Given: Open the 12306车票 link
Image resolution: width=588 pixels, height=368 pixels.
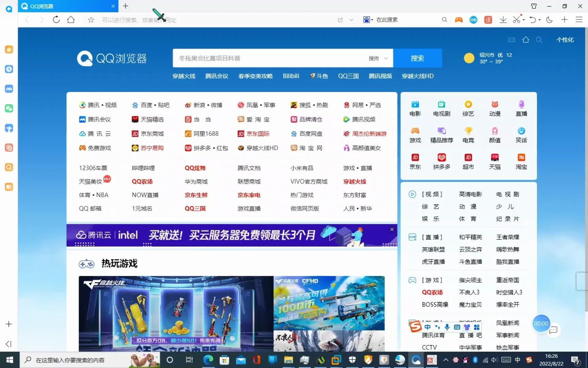Looking at the screenshot, I should tap(93, 168).
